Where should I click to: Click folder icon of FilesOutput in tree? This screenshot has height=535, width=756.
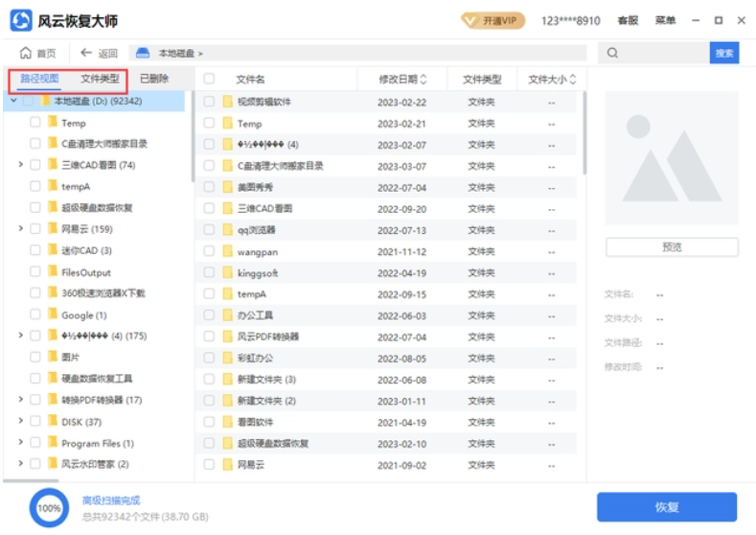click(53, 271)
